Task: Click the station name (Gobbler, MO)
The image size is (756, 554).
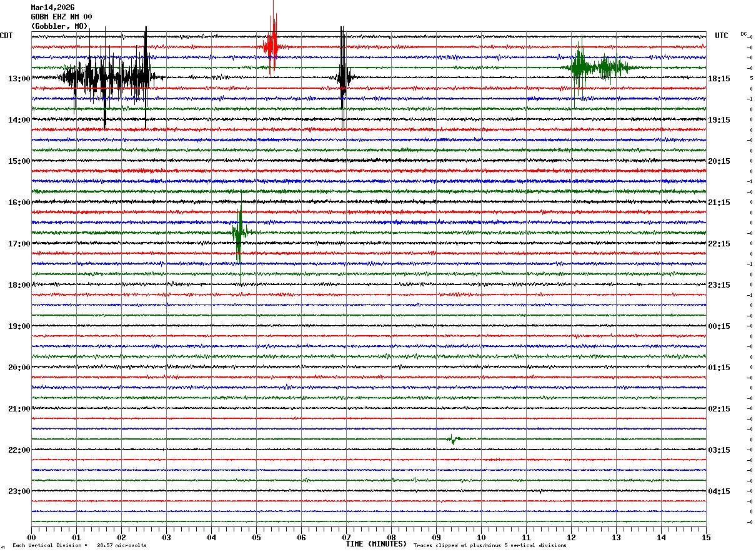Action: [59, 26]
